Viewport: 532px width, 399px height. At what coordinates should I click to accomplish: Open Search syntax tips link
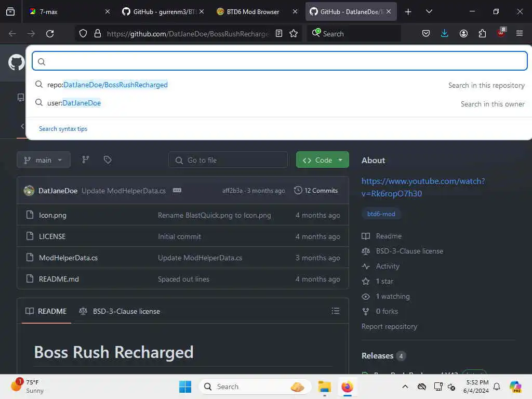(x=63, y=129)
